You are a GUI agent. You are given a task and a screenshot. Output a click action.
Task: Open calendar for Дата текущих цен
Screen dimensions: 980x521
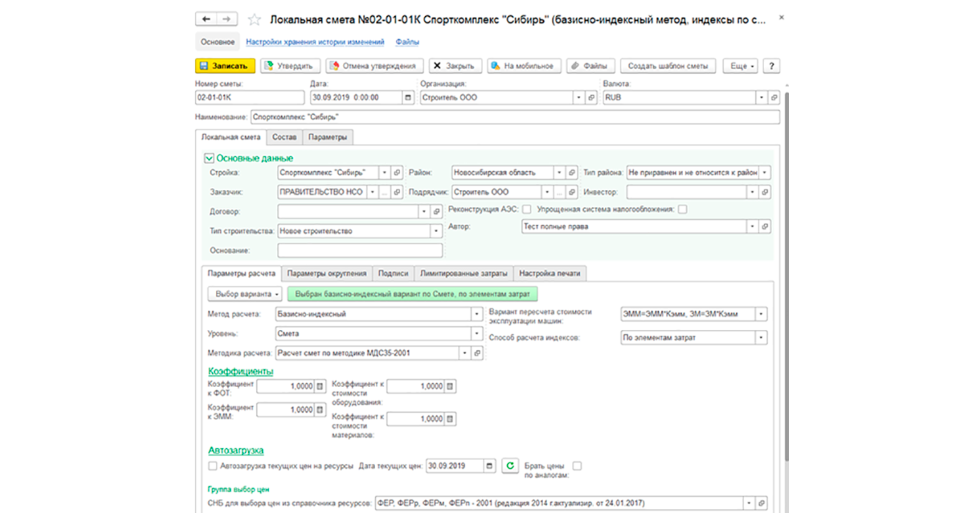tap(490, 466)
